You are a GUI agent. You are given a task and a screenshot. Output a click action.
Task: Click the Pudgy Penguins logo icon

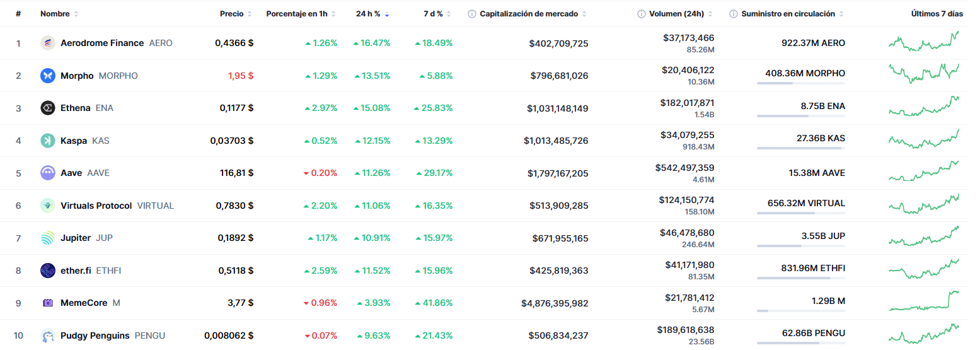coord(48,335)
